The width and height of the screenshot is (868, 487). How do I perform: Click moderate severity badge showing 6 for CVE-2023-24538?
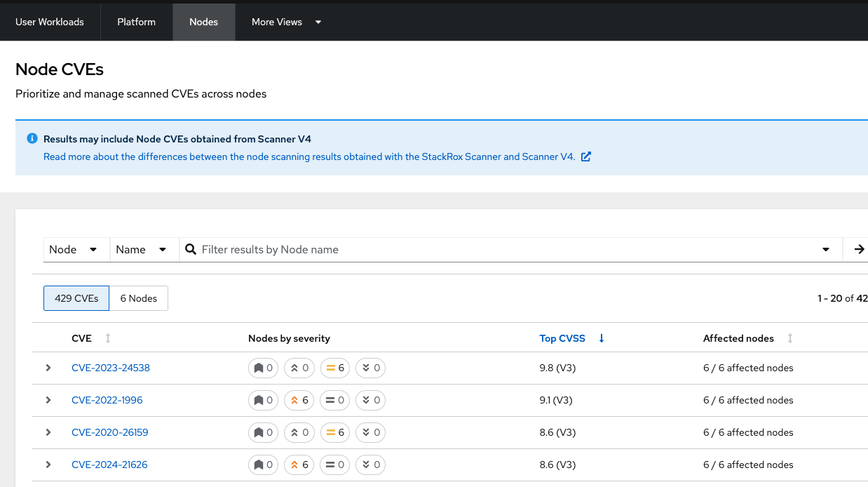(334, 368)
